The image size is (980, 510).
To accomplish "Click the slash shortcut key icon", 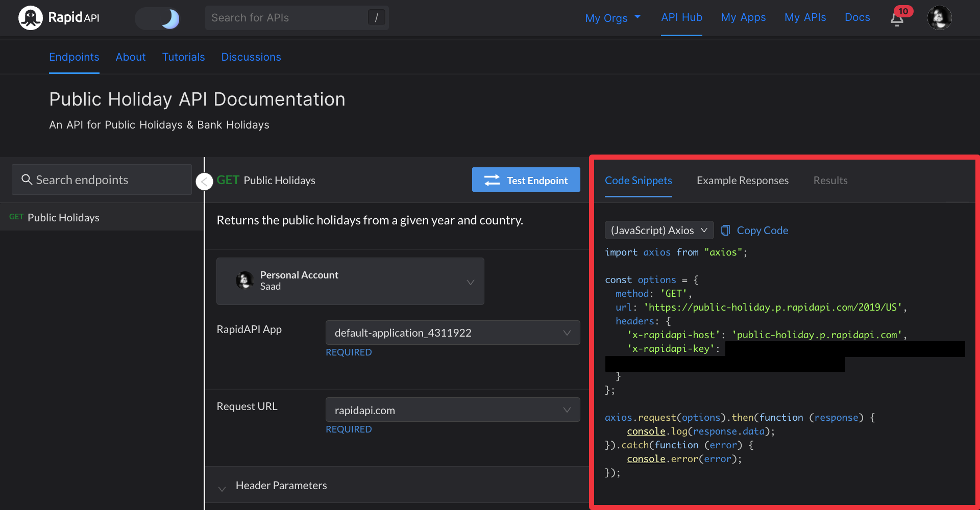I will [377, 18].
